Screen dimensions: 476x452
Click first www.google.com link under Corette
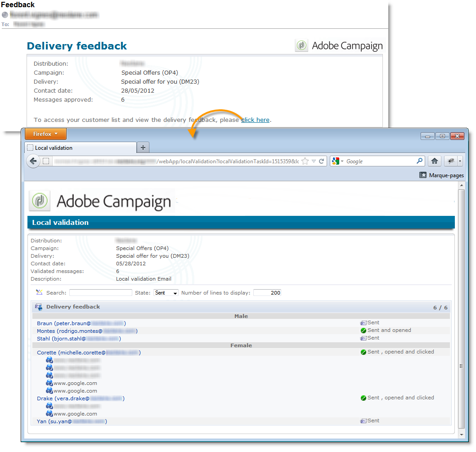pyautogui.click(x=75, y=383)
